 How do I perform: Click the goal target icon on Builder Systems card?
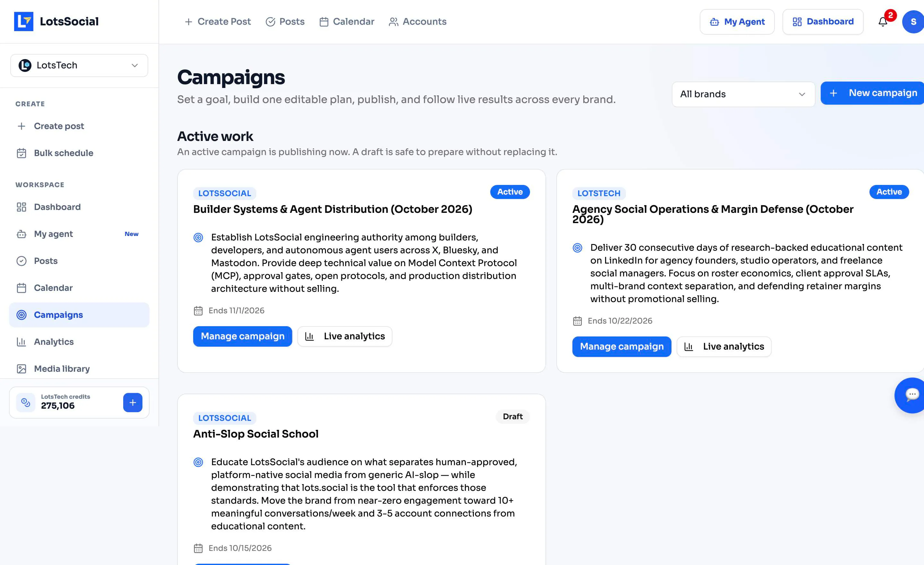point(198,238)
